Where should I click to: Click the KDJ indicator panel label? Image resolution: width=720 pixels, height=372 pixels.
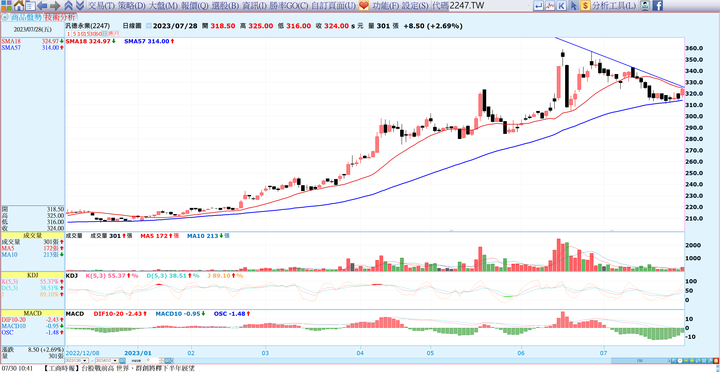(32, 274)
